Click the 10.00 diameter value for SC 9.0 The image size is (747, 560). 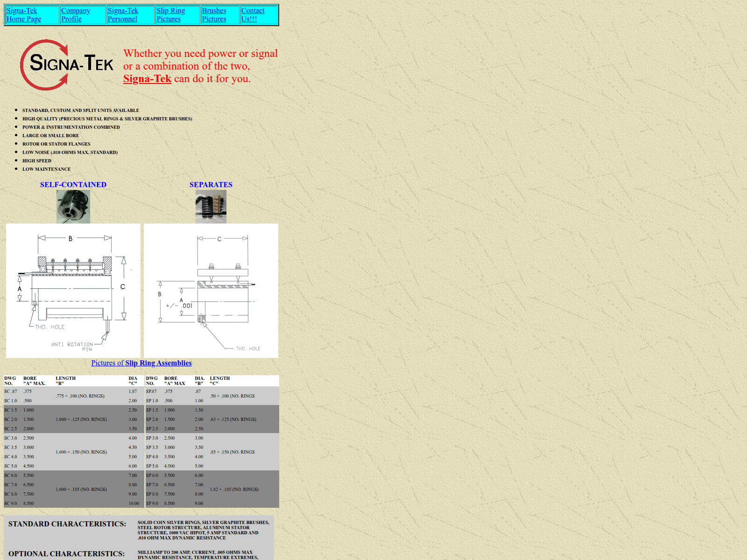tap(134, 504)
